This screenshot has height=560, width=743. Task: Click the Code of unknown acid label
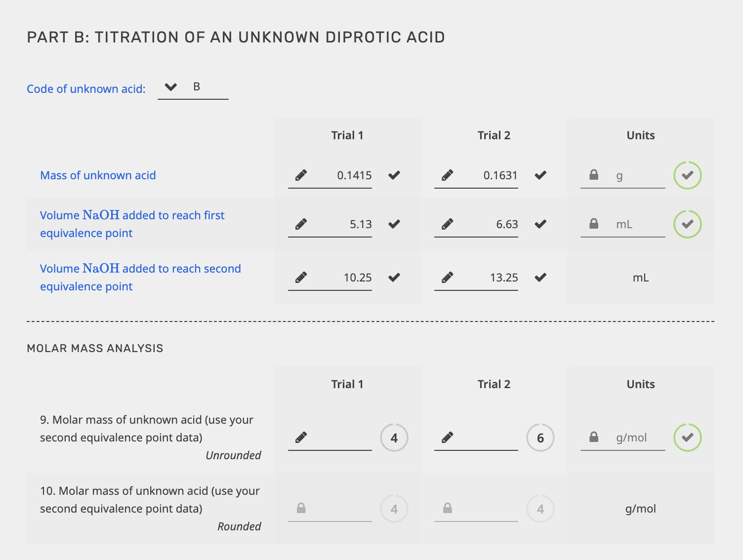click(x=85, y=89)
